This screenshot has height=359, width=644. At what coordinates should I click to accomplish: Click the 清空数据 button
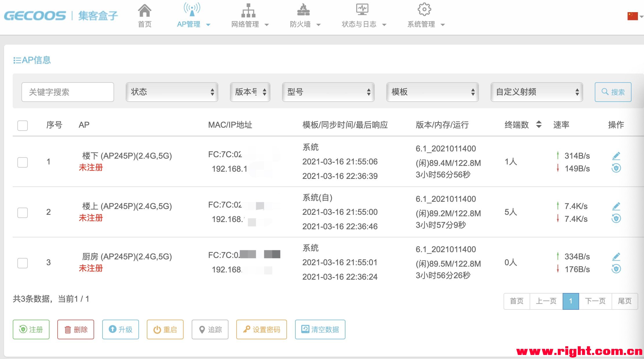(x=320, y=329)
